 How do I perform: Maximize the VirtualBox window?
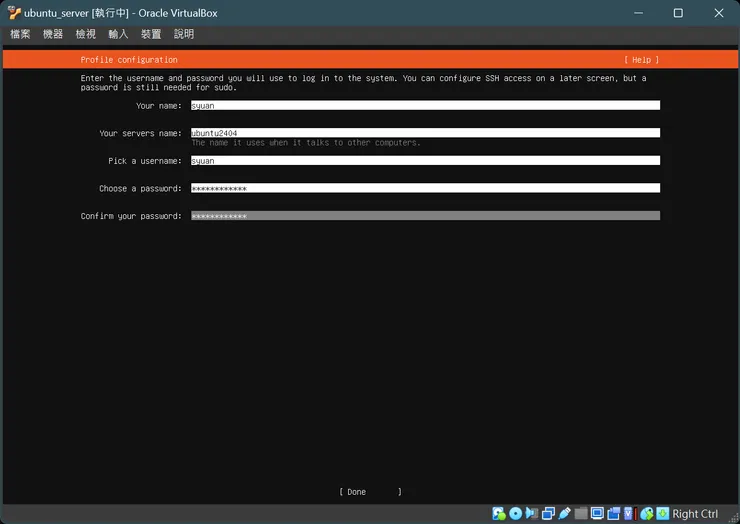[678, 13]
